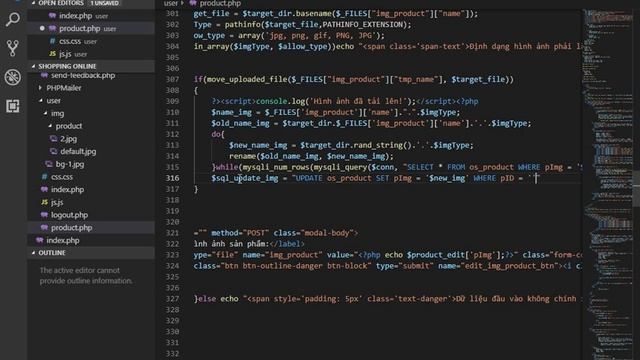Expand the PHPMailer folder

[x=40, y=88]
